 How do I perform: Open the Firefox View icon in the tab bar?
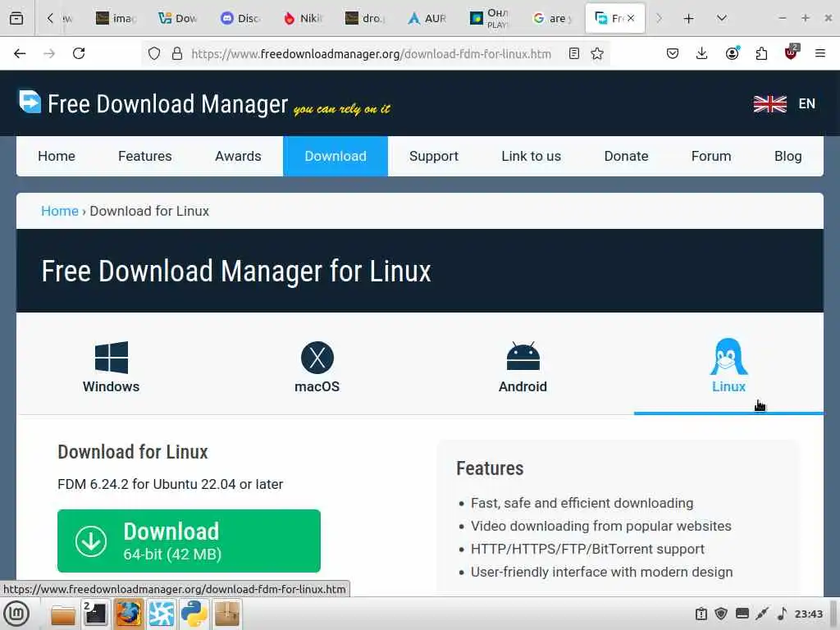(16, 18)
